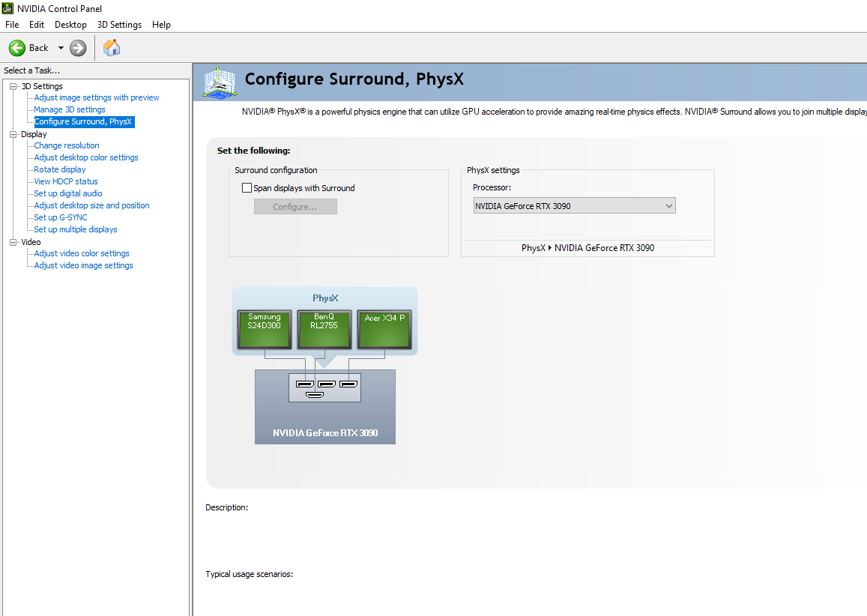The height and width of the screenshot is (616, 867).
Task: Open the PhysX Processor dropdown
Action: point(574,205)
